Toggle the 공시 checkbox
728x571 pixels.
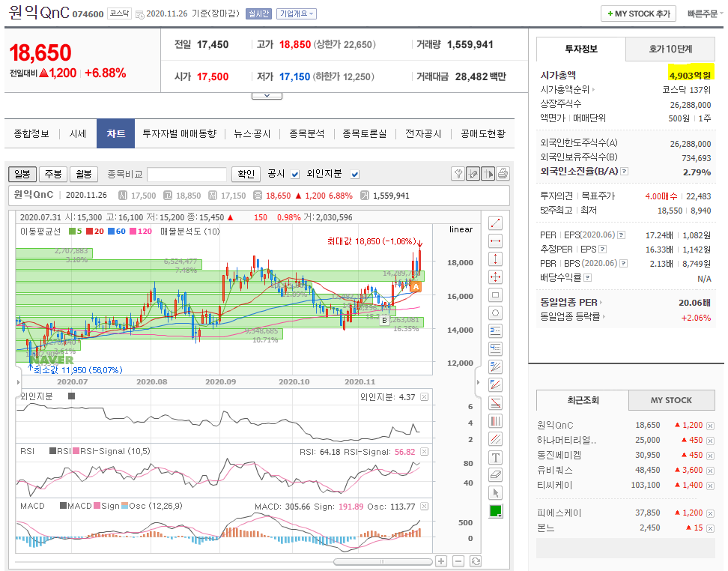[295, 175]
